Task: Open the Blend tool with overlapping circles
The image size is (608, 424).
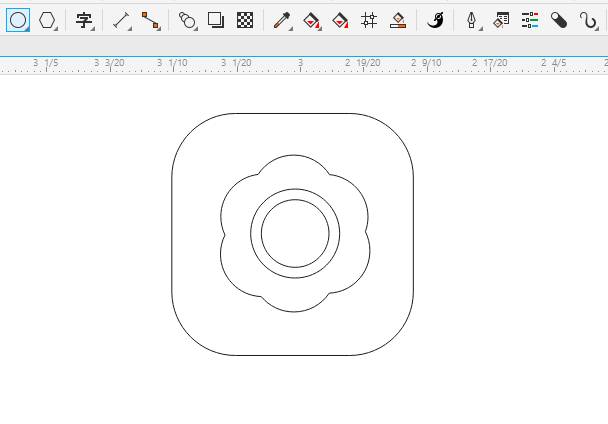Action: (x=187, y=20)
